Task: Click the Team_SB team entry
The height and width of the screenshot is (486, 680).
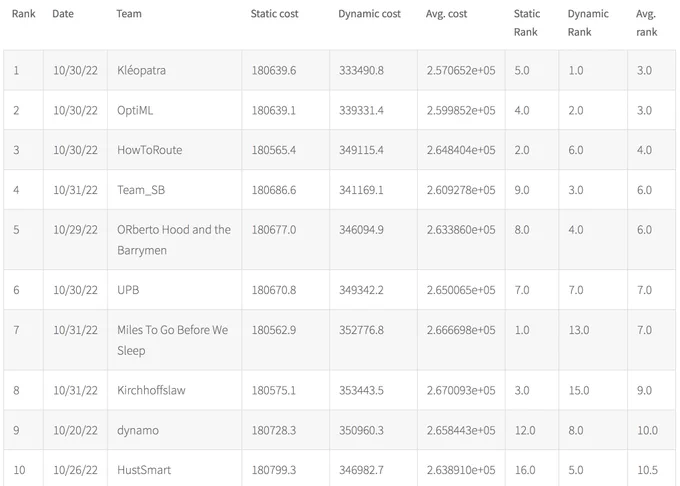Action: (x=141, y=190)
